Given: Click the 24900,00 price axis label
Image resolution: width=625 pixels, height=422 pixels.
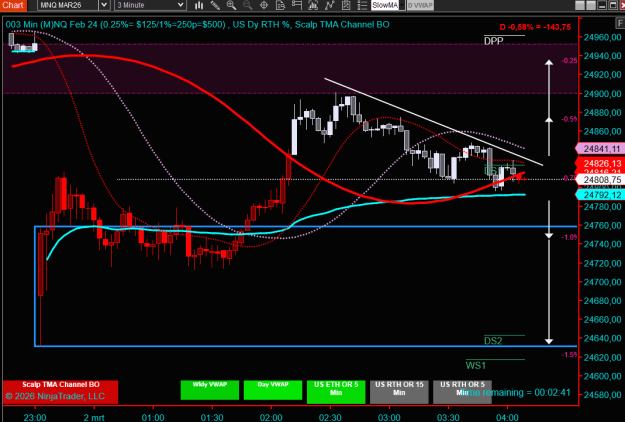Looking at the screenshot, I should point(602,94).
